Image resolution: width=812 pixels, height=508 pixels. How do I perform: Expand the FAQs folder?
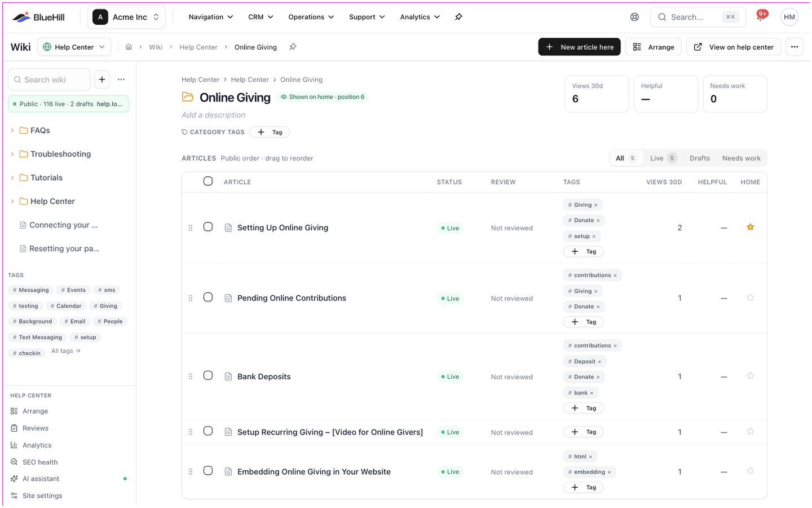click(x=12, y=130)
